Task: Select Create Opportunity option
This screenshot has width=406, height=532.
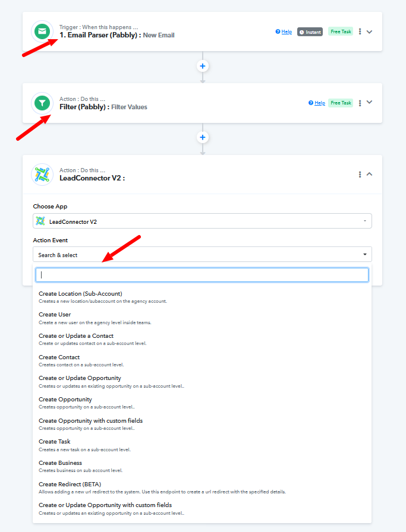Action: tap(202, 403)
